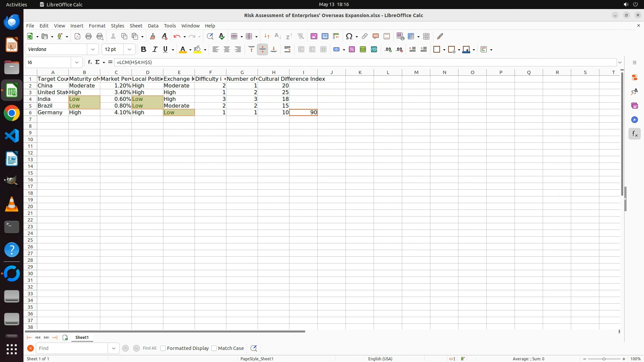
Task: Open the Functions sidebar panel
Action: point(635,134)
